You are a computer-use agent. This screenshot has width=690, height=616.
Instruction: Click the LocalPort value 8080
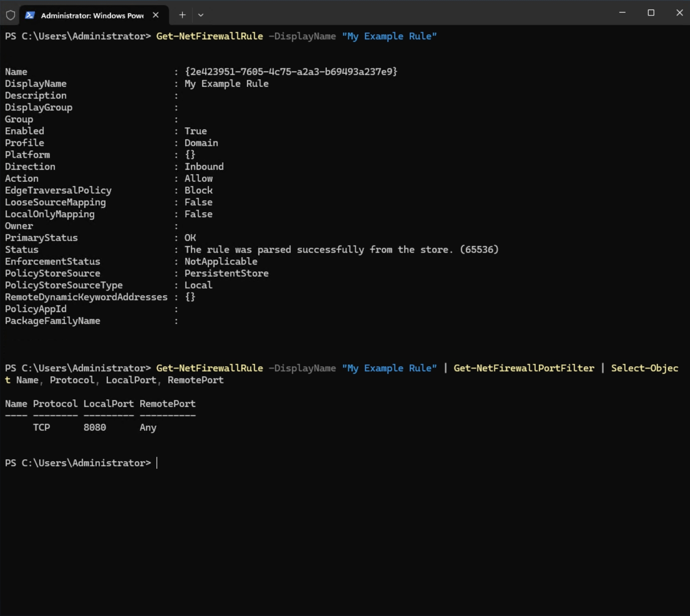point(95,427)
